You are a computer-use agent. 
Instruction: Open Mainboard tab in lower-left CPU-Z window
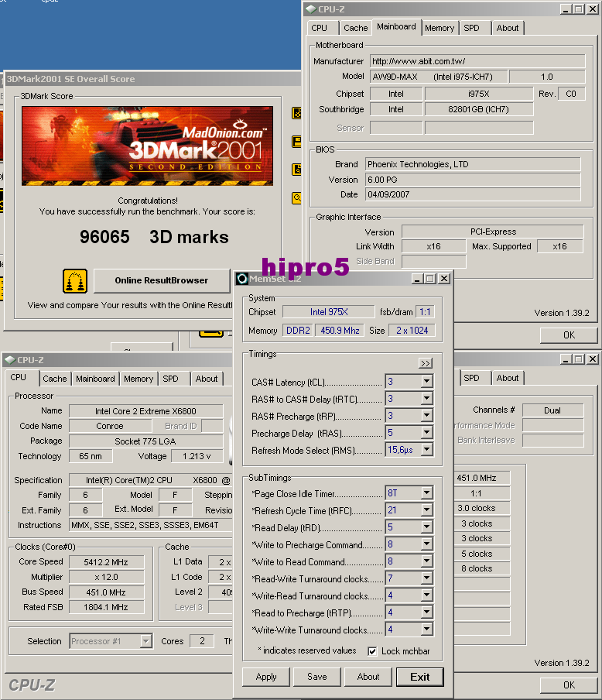point(95,379)
